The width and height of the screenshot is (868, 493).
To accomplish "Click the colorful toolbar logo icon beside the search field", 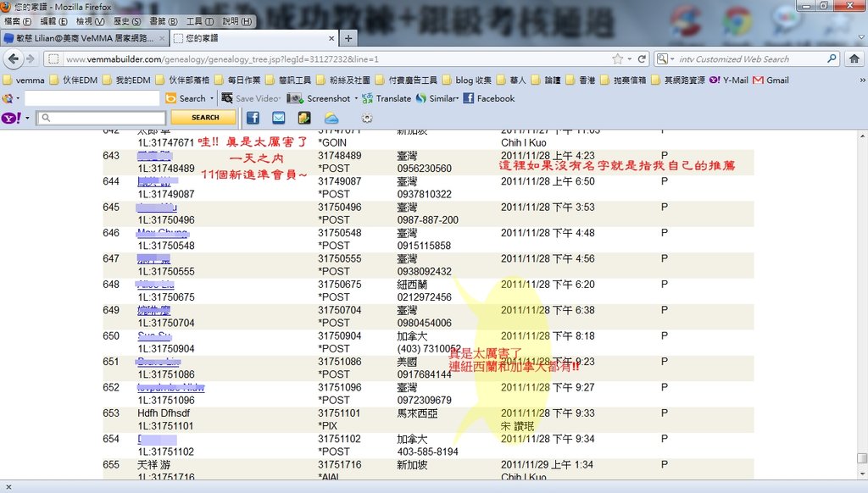I will point(7,98).
